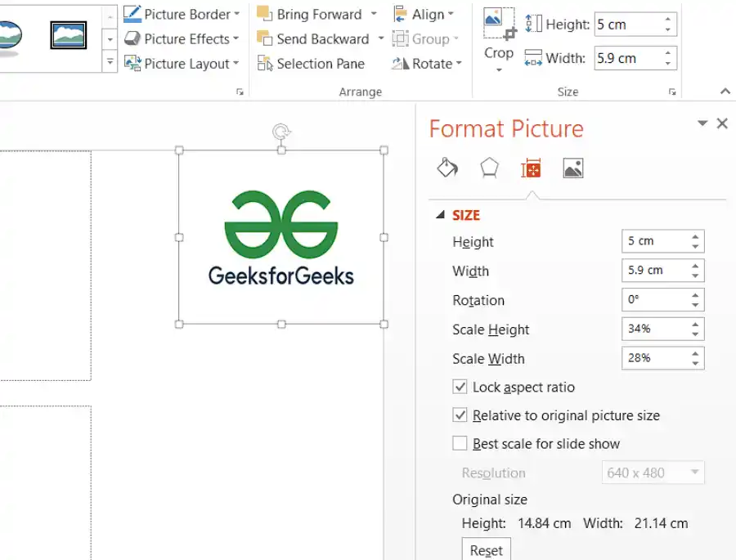Open the Size dialog launcher

(x=672, y=92)
